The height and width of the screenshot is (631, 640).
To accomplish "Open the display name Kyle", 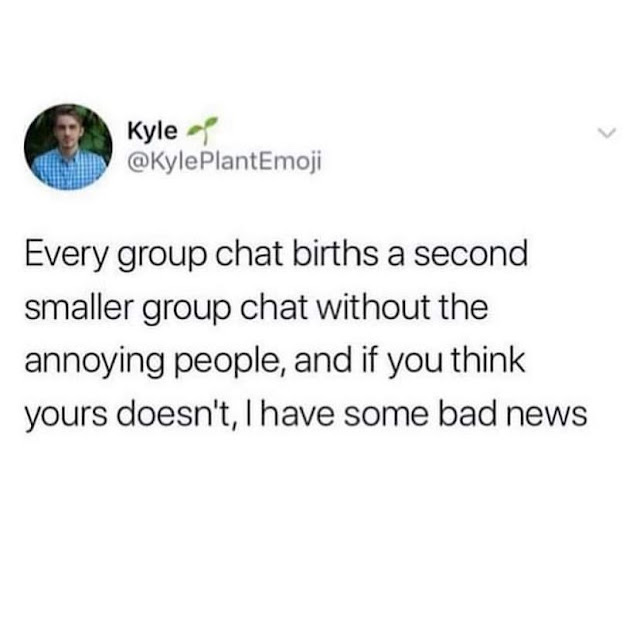I will [152, 131].
